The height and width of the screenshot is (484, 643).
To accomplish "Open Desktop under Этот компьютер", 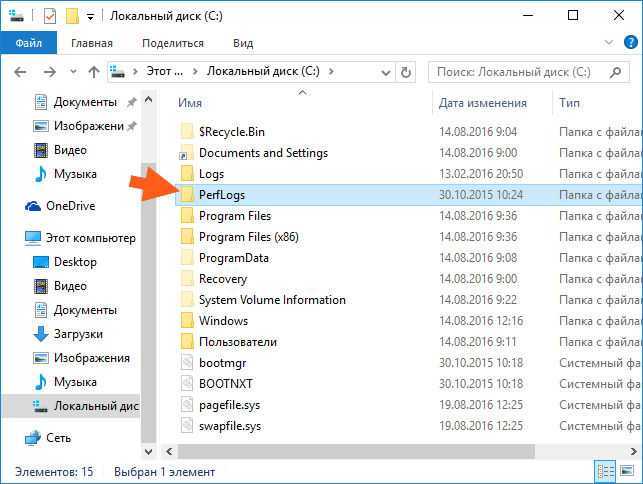I will (x=65, y=262).
